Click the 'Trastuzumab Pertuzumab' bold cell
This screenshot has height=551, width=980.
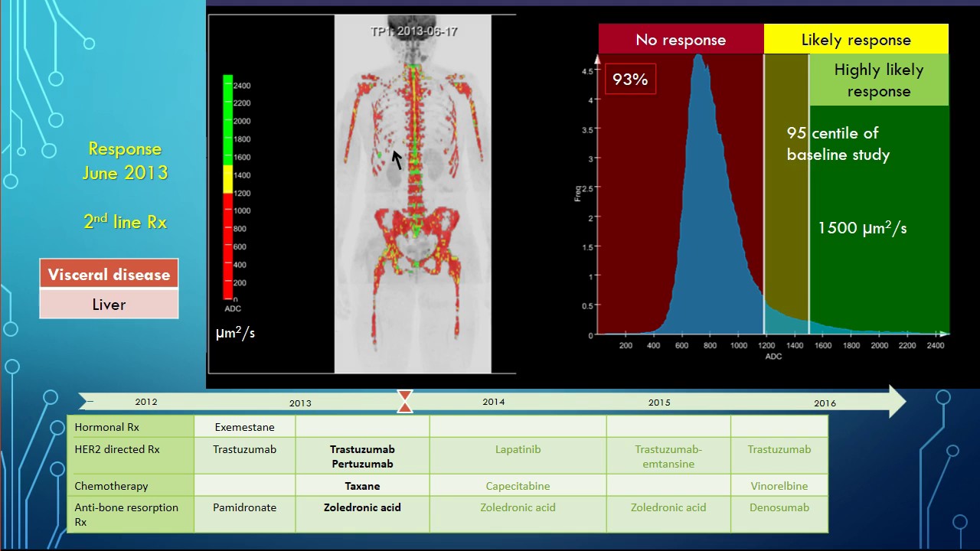click(x=362, y=456)
